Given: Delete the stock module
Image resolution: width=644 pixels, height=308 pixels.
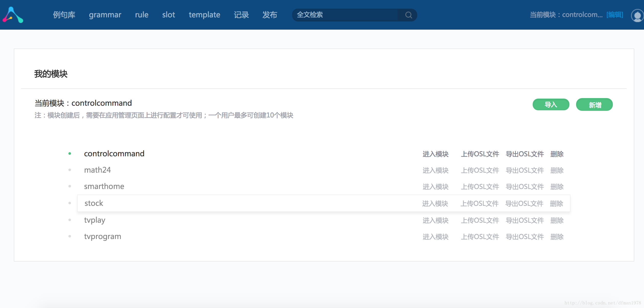Looking at the screenshot, I should pyautogui.click(x=556, y=204).
